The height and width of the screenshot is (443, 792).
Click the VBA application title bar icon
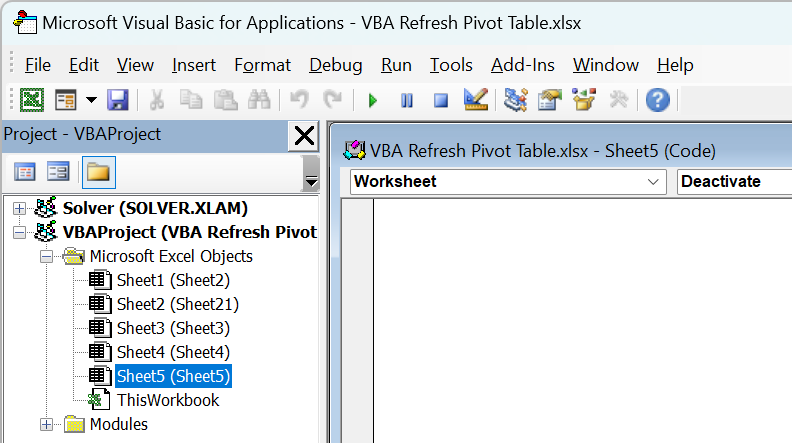tap(25, 23)
